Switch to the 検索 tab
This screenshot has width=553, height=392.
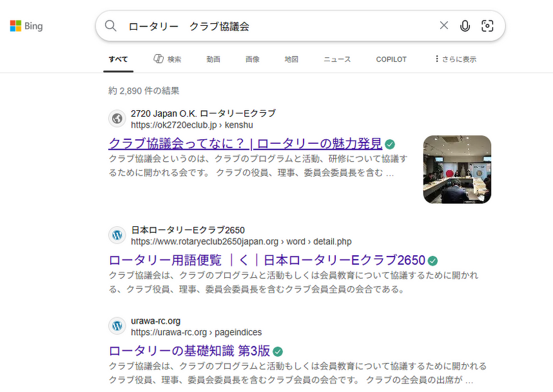pyautogui.click(x=167, y=59)
